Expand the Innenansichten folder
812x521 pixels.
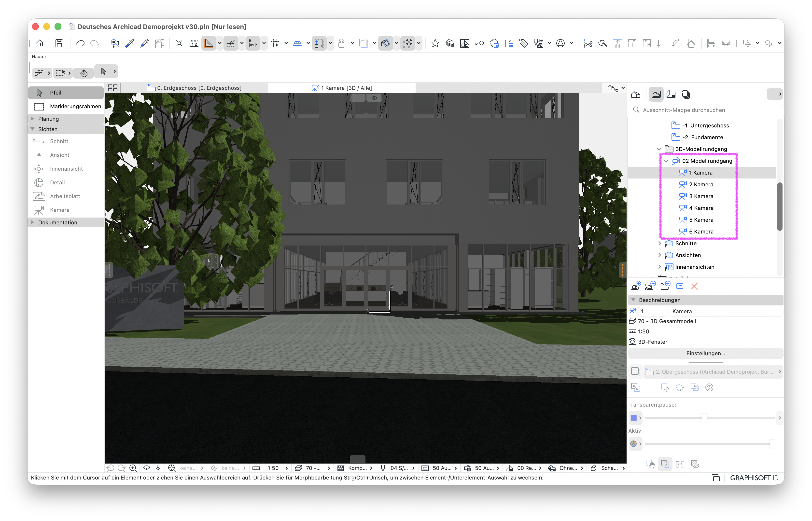(659, 267)
